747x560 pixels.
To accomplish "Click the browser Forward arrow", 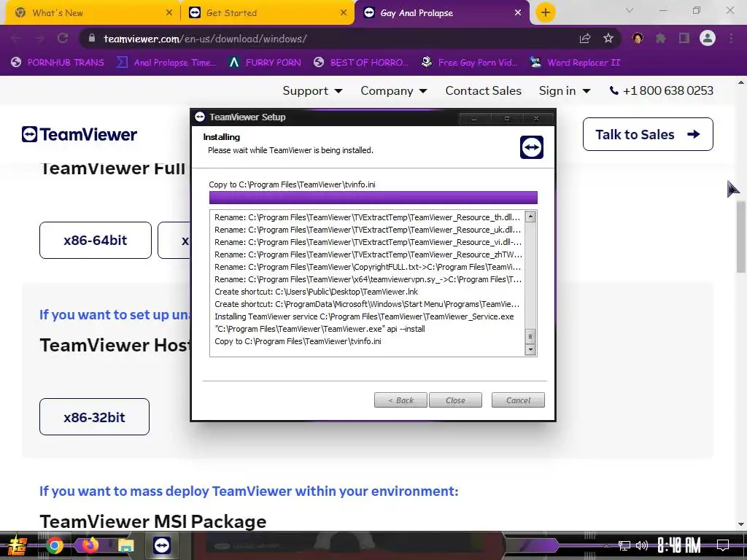I will [39, 39].
